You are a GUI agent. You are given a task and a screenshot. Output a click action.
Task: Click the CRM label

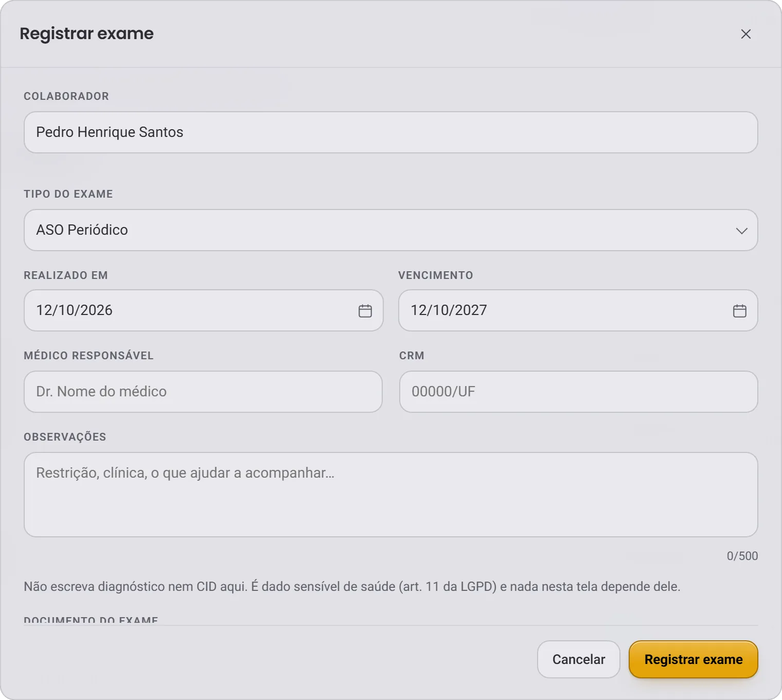click(x=412, y=356)
